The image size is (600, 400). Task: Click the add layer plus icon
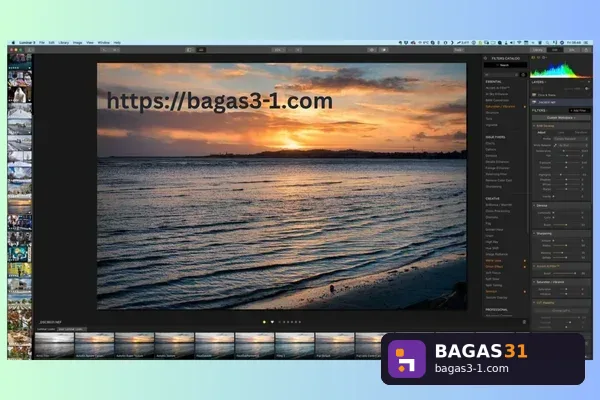588,82
